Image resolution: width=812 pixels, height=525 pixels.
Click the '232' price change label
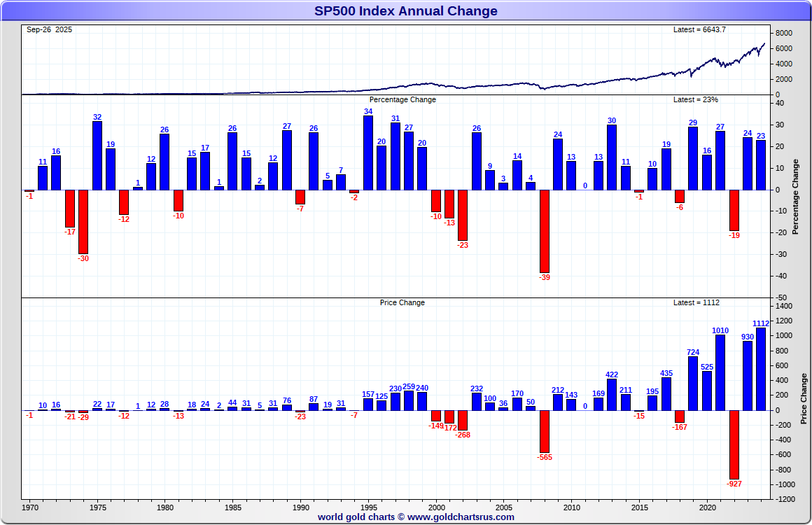click(477, 388)
